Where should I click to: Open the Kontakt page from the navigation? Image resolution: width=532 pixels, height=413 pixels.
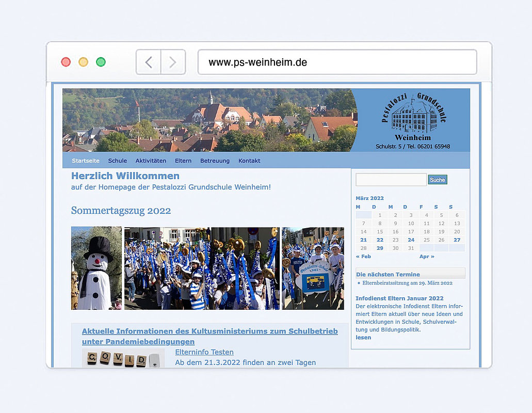coord(249,161)
